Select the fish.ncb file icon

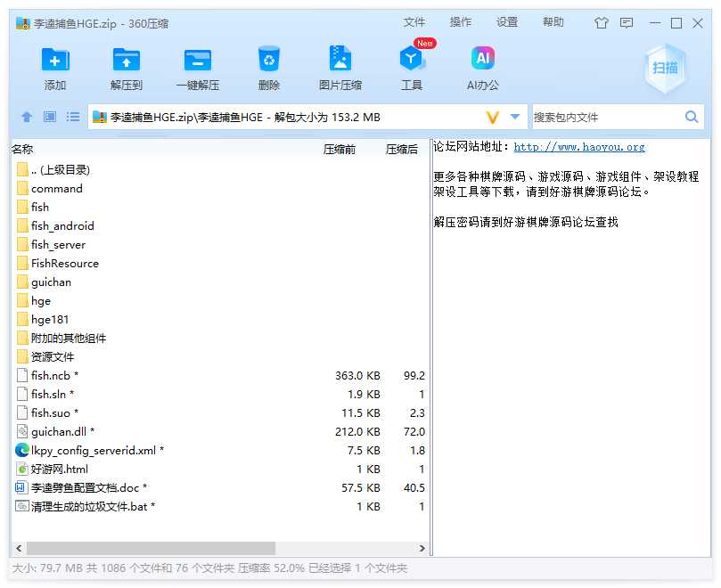[22, 376]
